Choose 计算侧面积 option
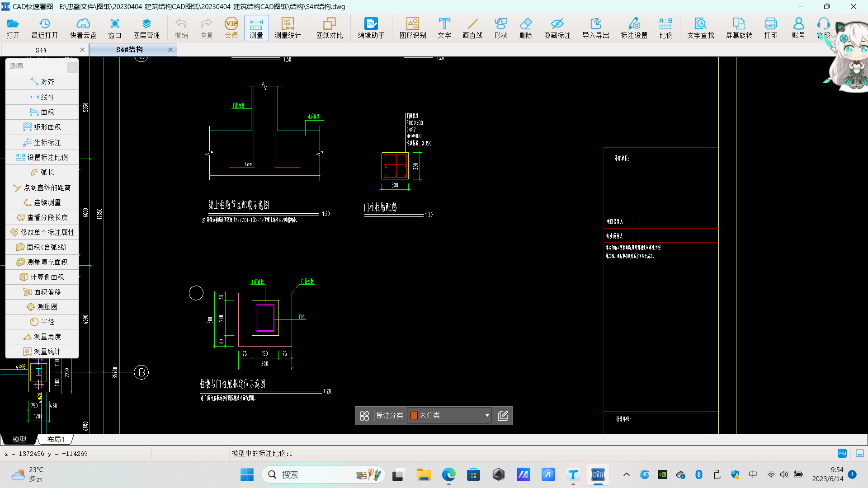This screenshot has width=868, height=488. [42, 277]
